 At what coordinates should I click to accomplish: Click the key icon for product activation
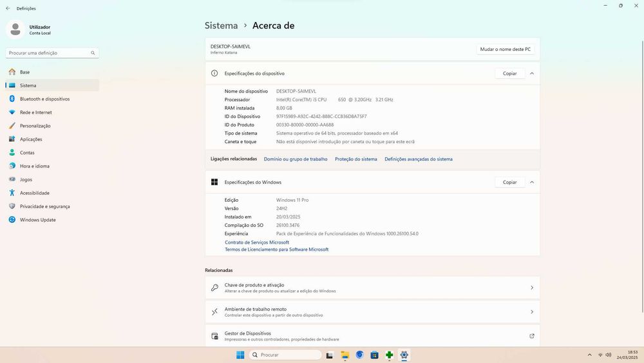(x=214, y=288)
